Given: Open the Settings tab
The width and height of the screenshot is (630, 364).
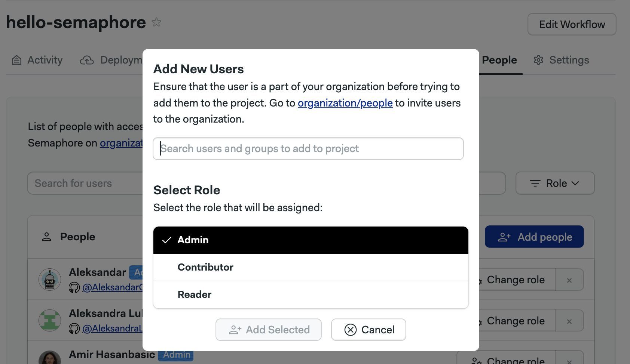Looking at the screenshot, I should 561,60.
